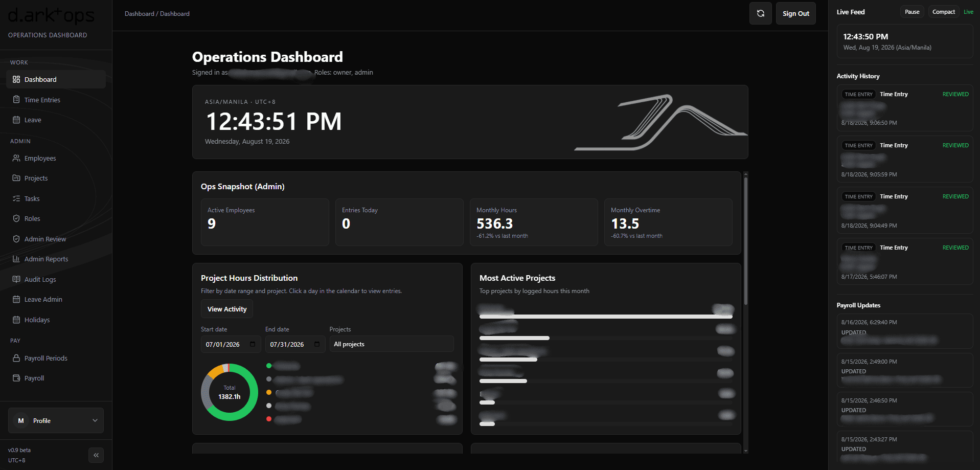Image resolution: width=980 pixels, height=470 pixels.
Task: Open the Active Employees stat card
Action: [265, 222]
